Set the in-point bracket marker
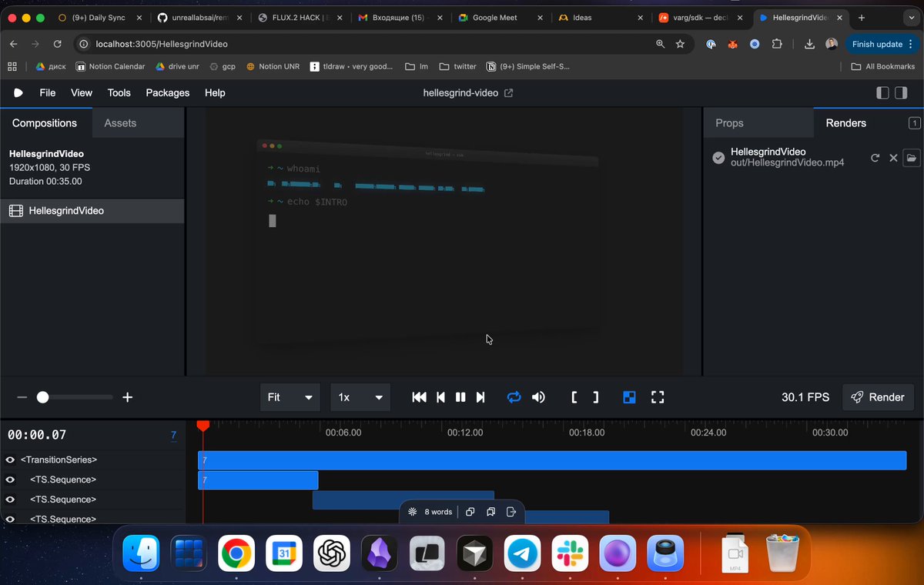This screenshot has height=585, width=924. [x=574, y=397]
